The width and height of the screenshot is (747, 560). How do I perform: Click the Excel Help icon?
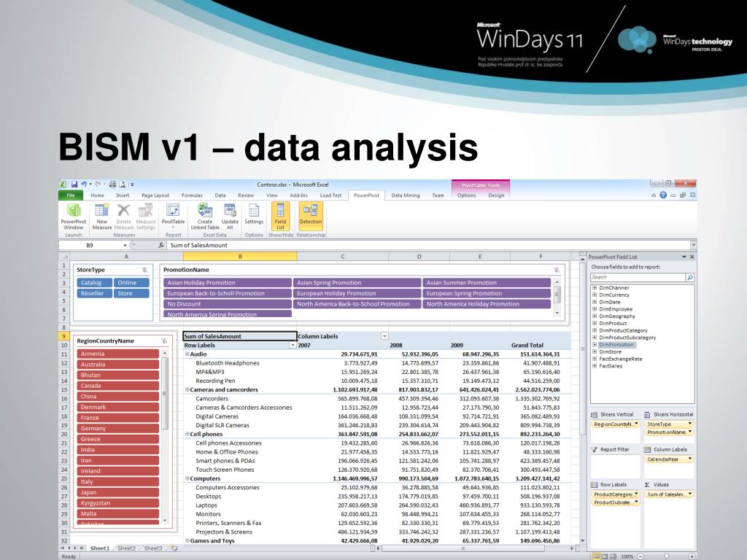click(662, 195)
